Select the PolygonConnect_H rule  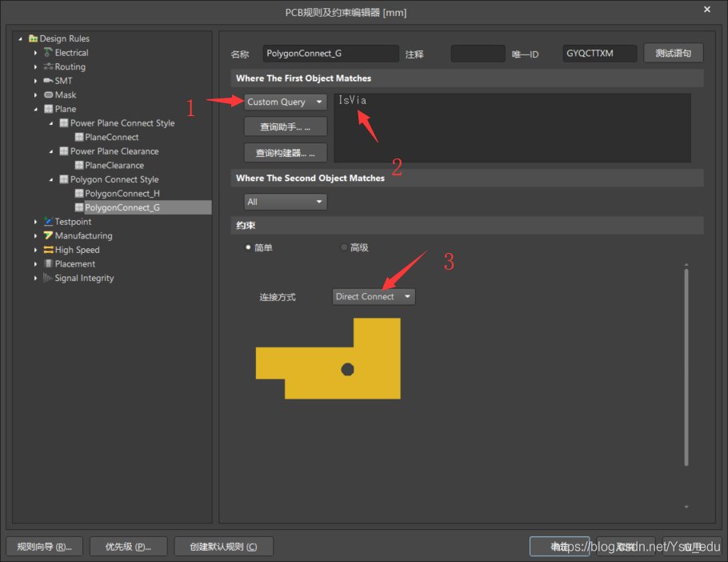click(122, 193)
